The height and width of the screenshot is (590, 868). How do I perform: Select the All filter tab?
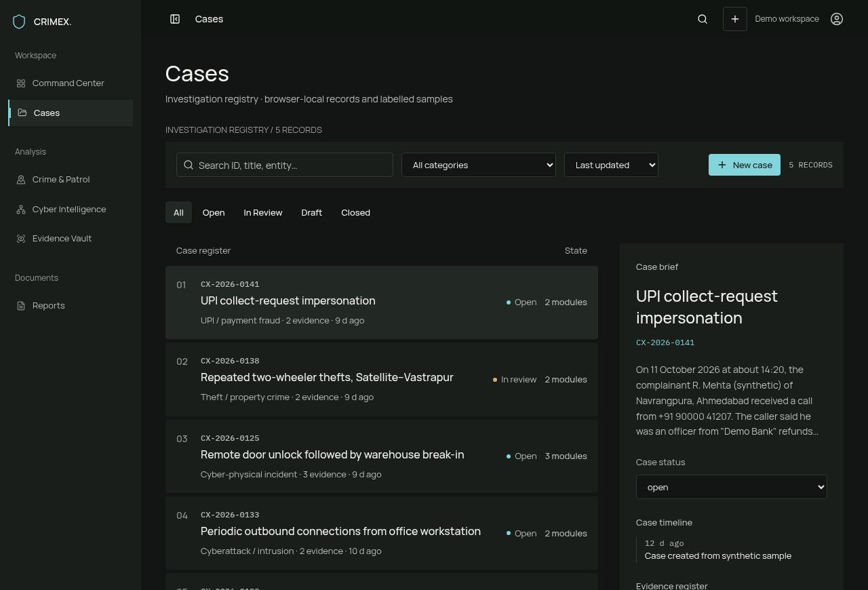pos(178,212)
